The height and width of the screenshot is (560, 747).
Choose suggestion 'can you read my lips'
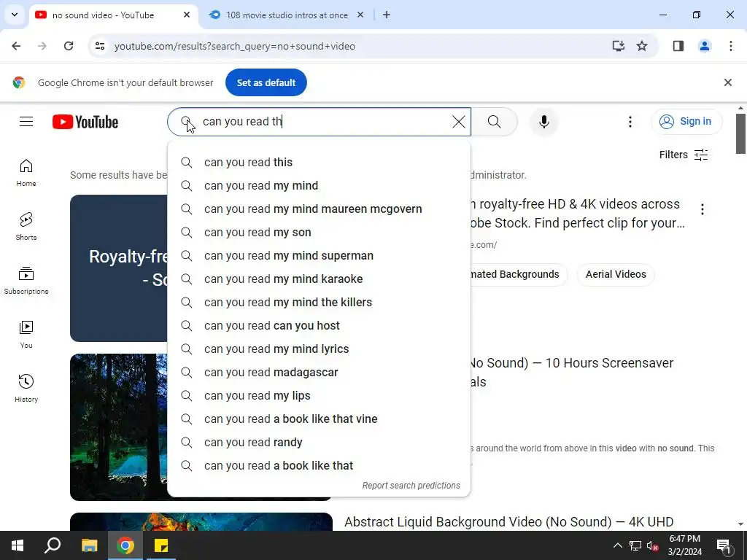coord(319,396)
